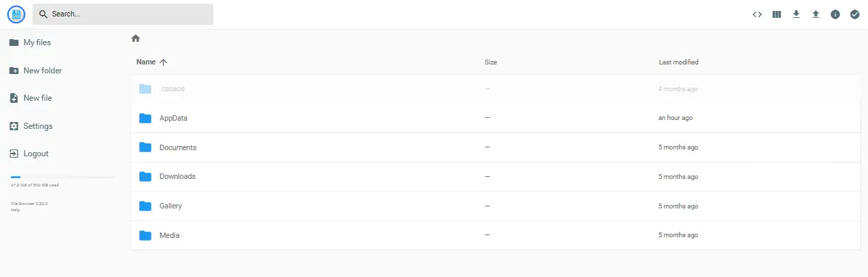The image size is (868, 277).
Task: Click the Help link
Action: click(15, 210)
